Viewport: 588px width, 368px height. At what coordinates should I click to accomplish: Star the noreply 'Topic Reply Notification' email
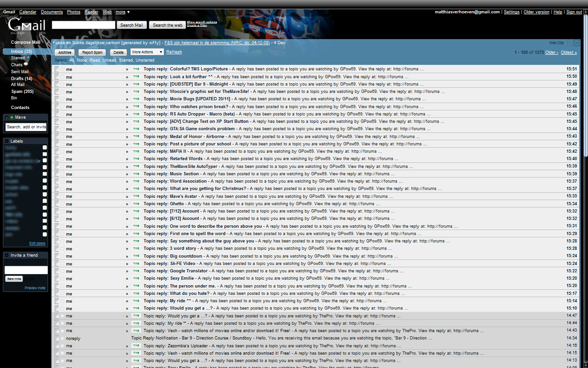click(x=62, y=338)
